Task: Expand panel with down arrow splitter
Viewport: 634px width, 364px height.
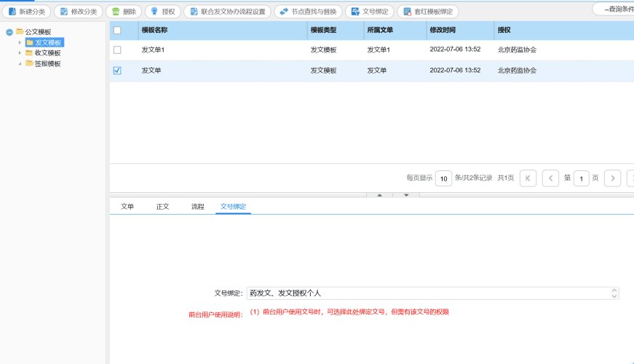Action: [406, 195]
